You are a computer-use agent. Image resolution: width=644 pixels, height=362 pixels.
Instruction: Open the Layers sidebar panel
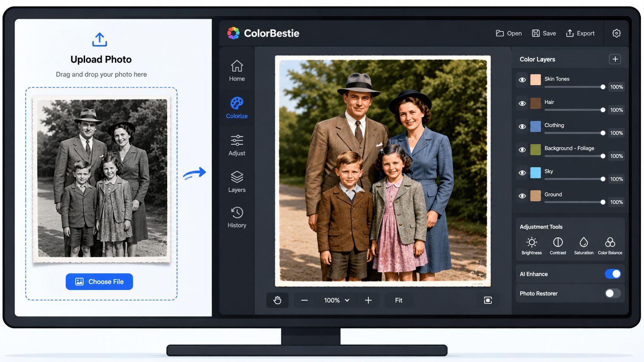237,182
